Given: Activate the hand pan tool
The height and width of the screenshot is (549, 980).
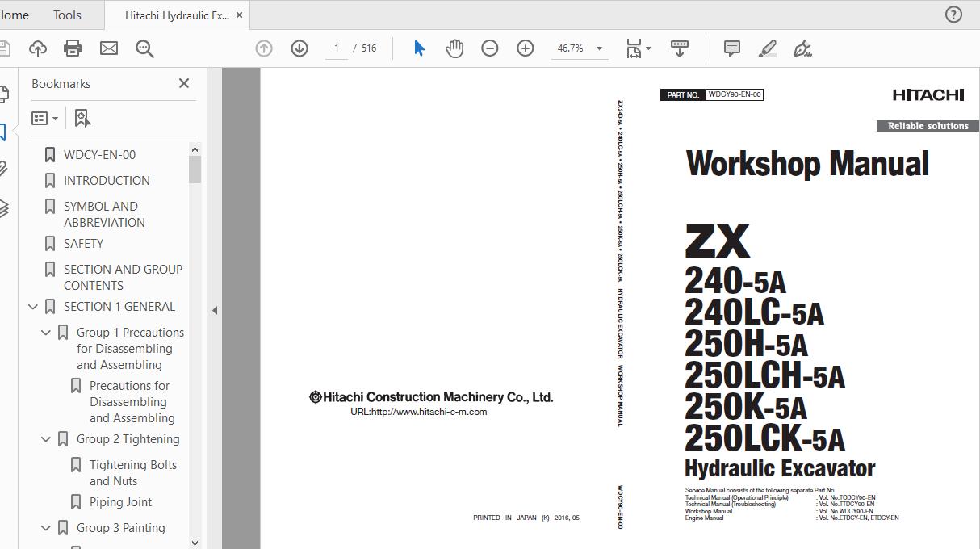Looking at the screenshot, I should pyautogui.click(x=454, y=48).
